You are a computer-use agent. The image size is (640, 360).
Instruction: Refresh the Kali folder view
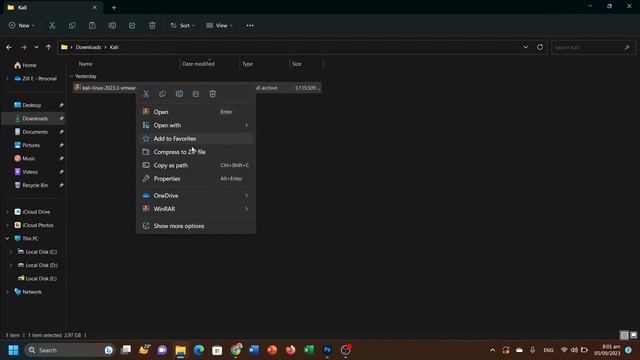[540, 47]
